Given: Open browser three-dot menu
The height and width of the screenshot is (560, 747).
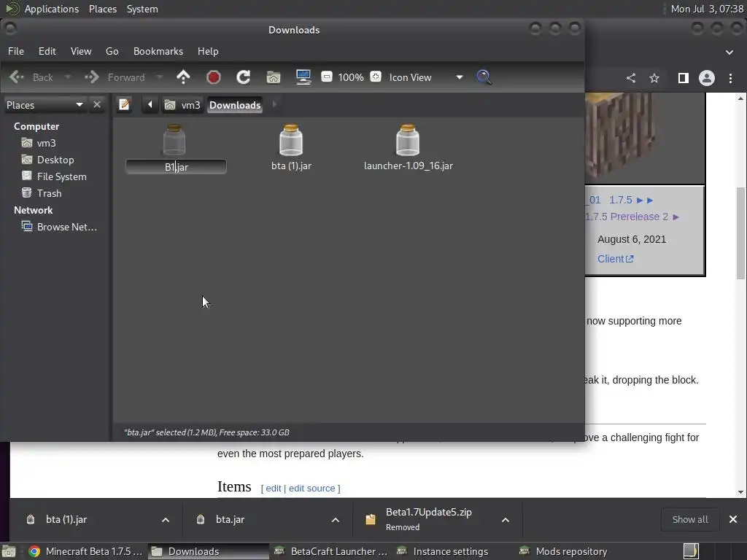Looking at the screenshot, I should click(x=730, y=78).
